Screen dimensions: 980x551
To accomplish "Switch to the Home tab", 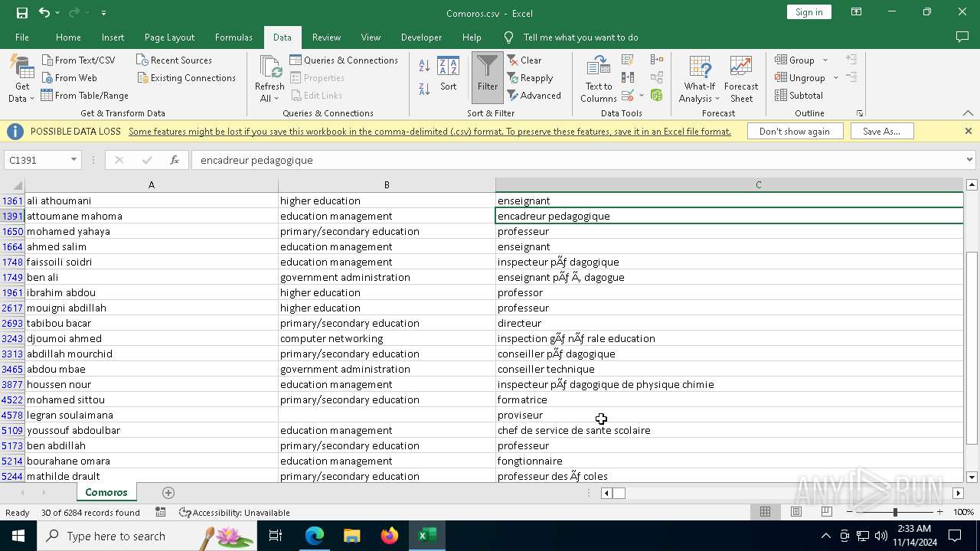I will pos(68,37).
